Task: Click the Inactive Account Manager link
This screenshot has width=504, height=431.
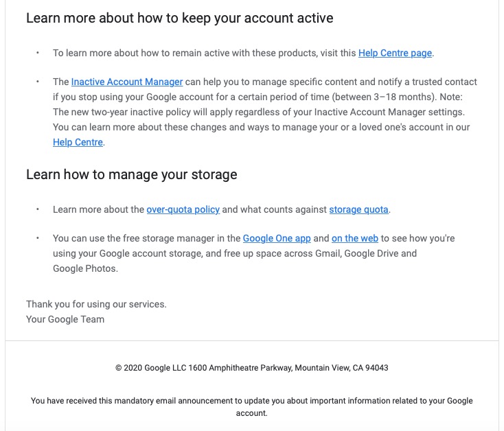Action: [126, 82]
